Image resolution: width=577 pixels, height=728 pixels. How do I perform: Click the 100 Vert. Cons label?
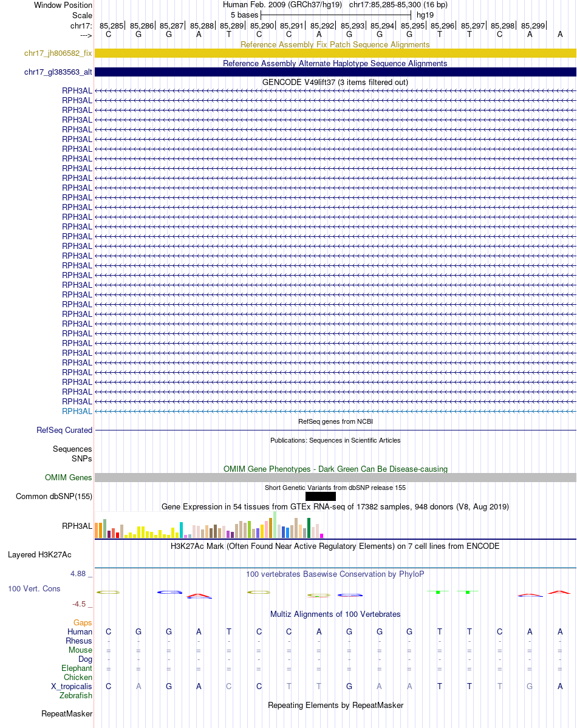34,589
